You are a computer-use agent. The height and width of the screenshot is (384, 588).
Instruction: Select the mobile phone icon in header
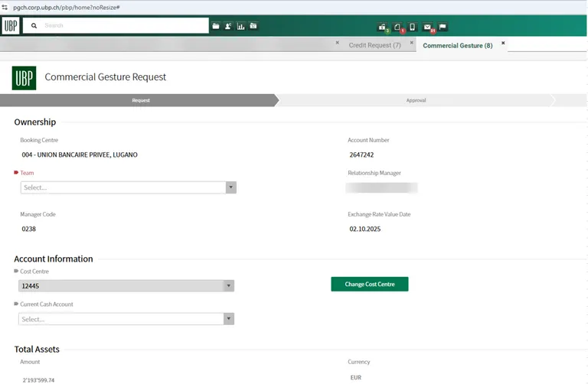click(x=412, y=27)
